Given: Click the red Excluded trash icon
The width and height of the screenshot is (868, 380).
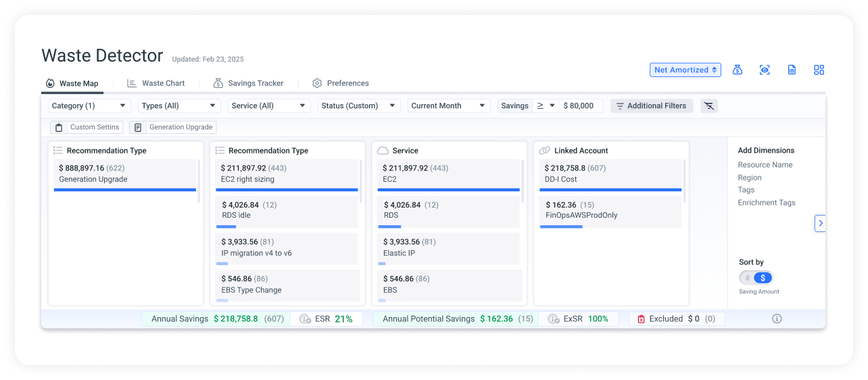Looking at the screenshot, I should [x=641, y=318].
